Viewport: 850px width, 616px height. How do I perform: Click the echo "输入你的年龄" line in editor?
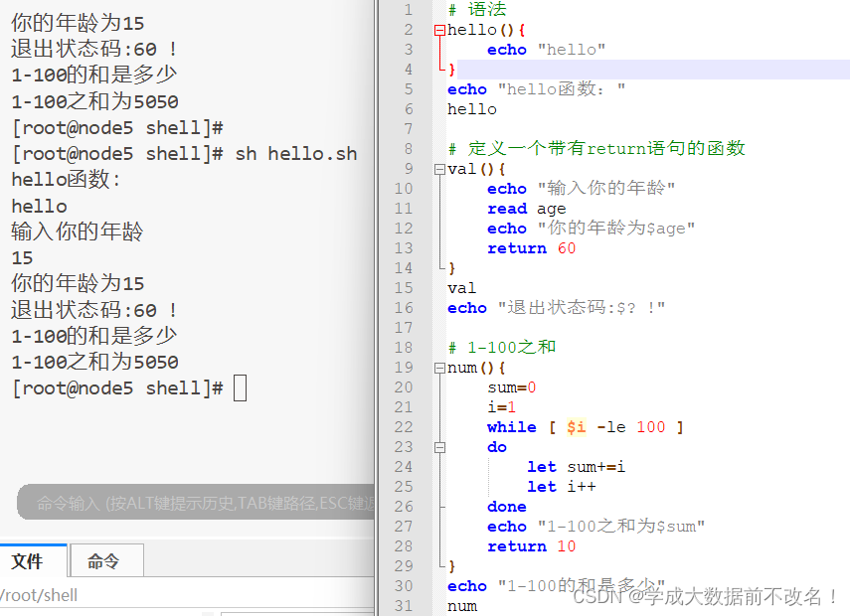tap(582, 189)
